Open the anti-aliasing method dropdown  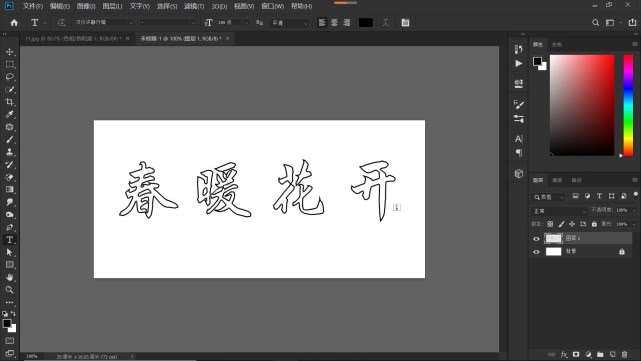coord(289,23)
